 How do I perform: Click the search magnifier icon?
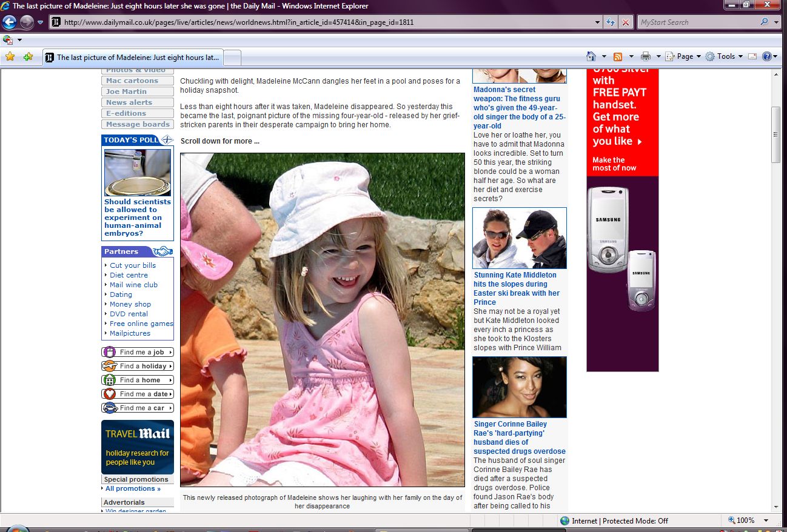pos(764,22)
